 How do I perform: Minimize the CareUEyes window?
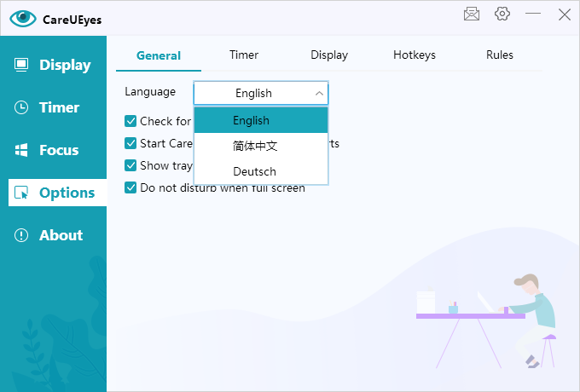533,14
